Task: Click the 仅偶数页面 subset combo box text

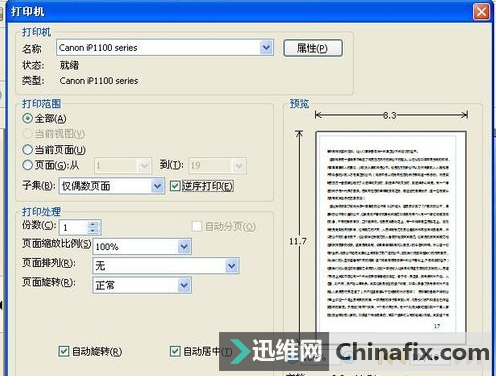Action: [105, 186]
